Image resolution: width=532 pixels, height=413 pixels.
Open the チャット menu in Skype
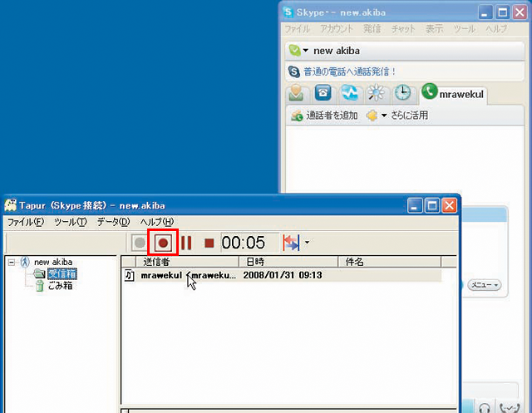[403, 29]
